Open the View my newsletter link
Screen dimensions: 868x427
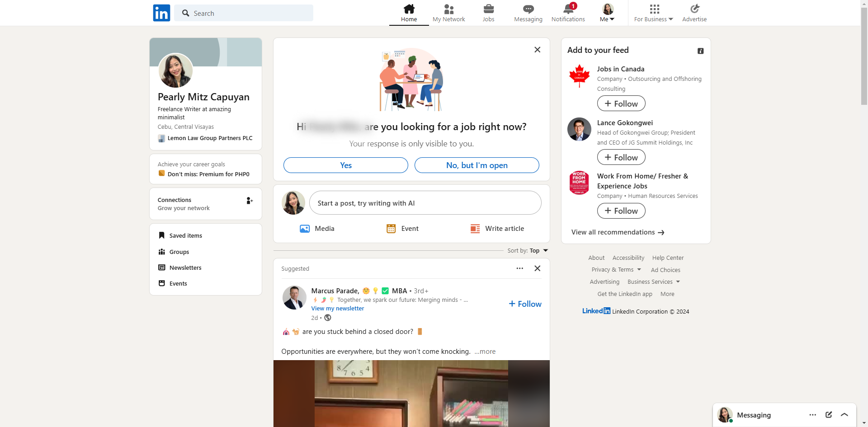point(338,309)
